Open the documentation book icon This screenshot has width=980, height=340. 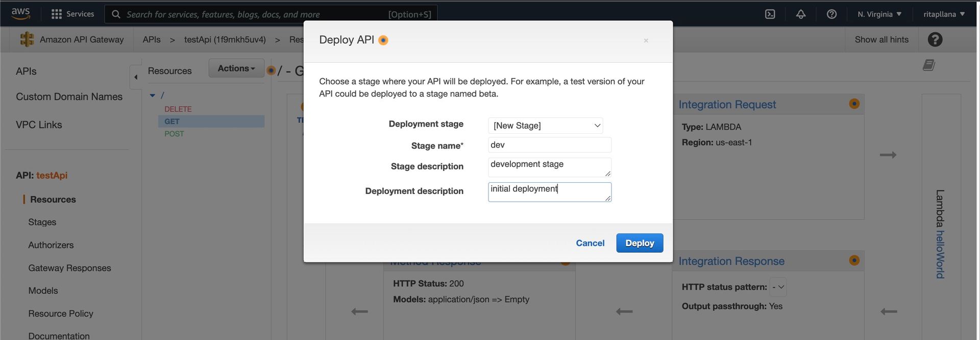(x=929, y=65)
